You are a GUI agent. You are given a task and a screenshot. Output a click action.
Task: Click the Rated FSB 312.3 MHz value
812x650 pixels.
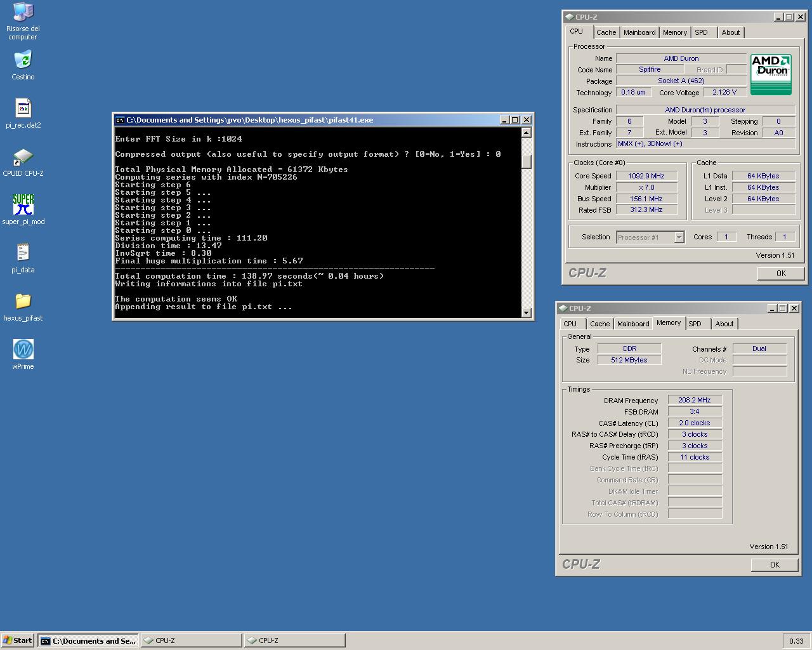tap(646, 210)
